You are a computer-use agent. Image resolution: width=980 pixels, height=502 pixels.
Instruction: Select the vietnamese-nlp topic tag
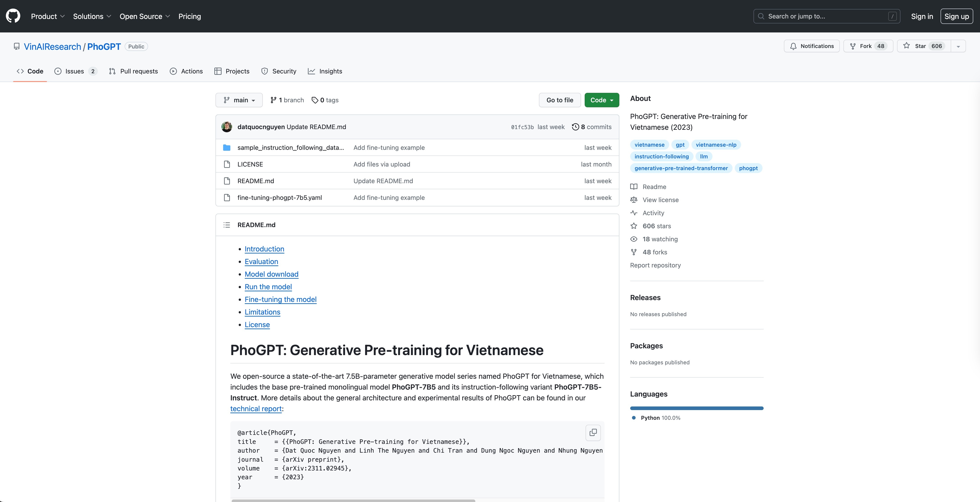(x=716, y=144)
